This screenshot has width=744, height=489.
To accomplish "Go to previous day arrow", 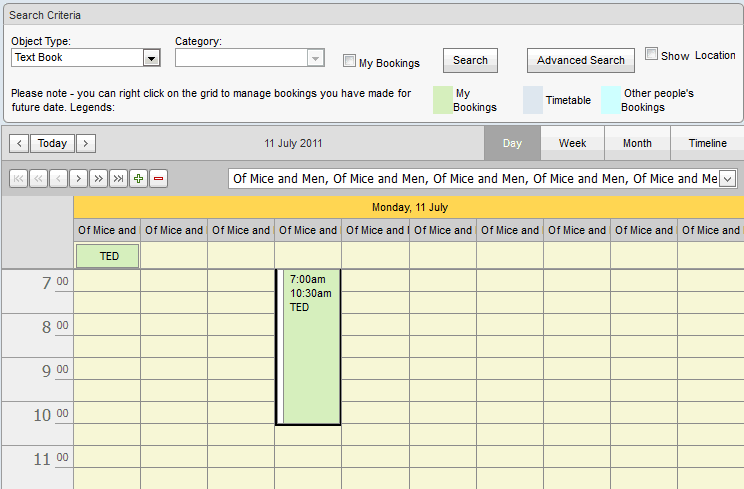I will (x=19, y=143).
